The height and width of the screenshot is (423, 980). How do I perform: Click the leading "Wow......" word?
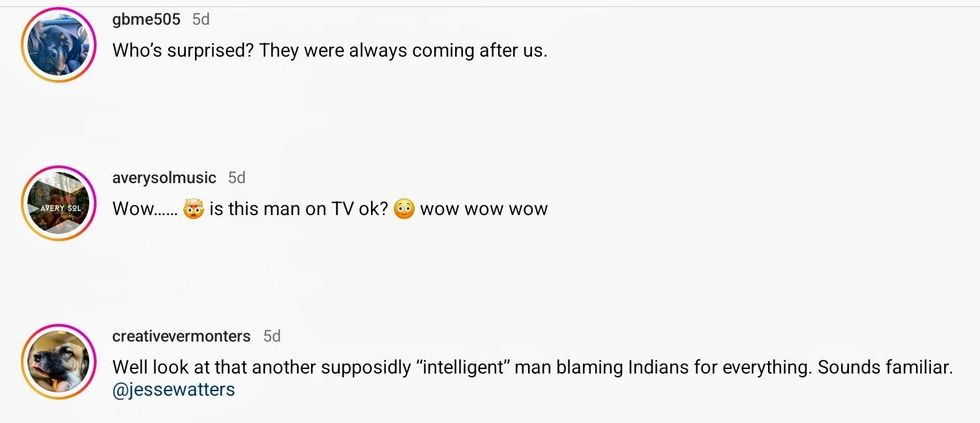pos(145,209)
